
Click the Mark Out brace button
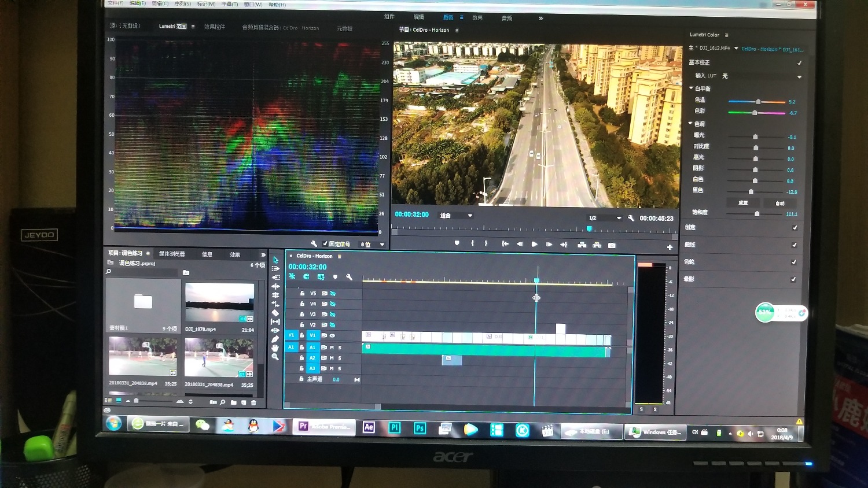[486, 243]
